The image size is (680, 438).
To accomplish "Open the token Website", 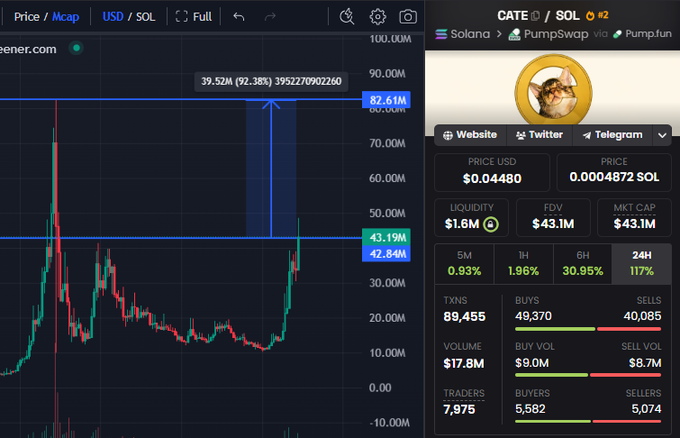I will [470, 135].
